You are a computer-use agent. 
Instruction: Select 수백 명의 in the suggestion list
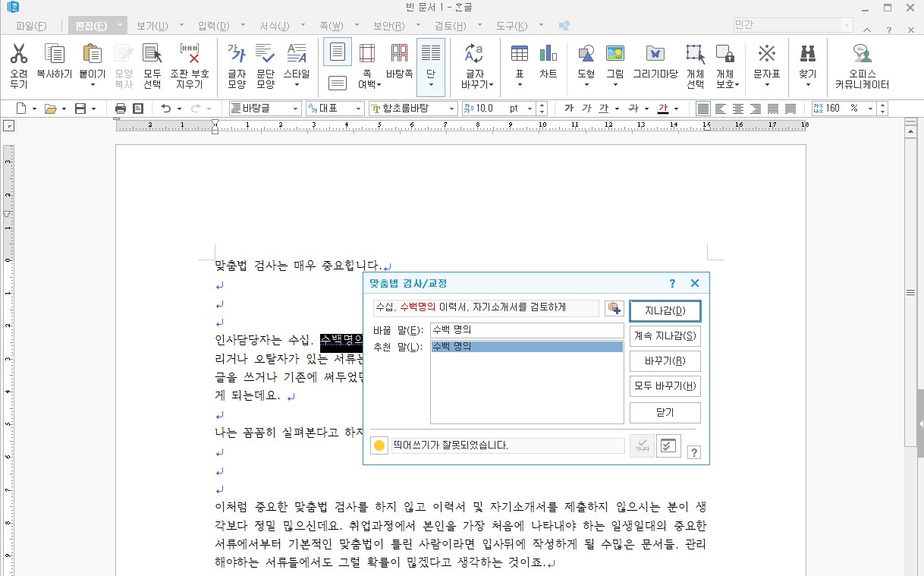pos(526,346)
